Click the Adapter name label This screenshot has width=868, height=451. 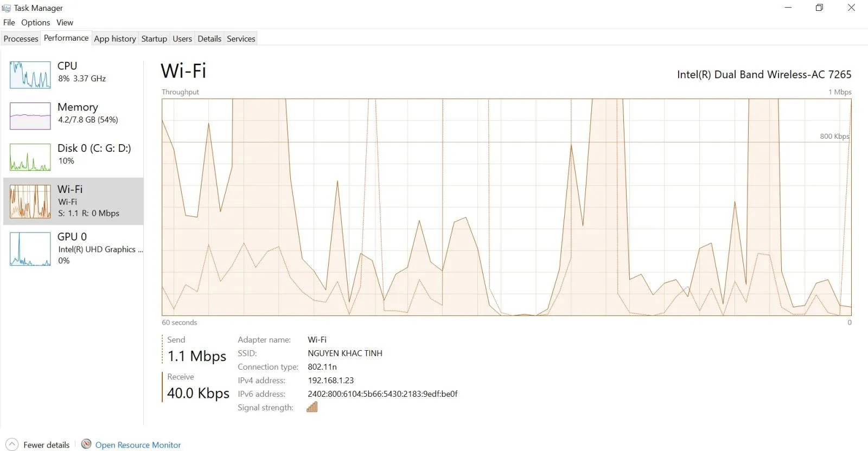264,339
